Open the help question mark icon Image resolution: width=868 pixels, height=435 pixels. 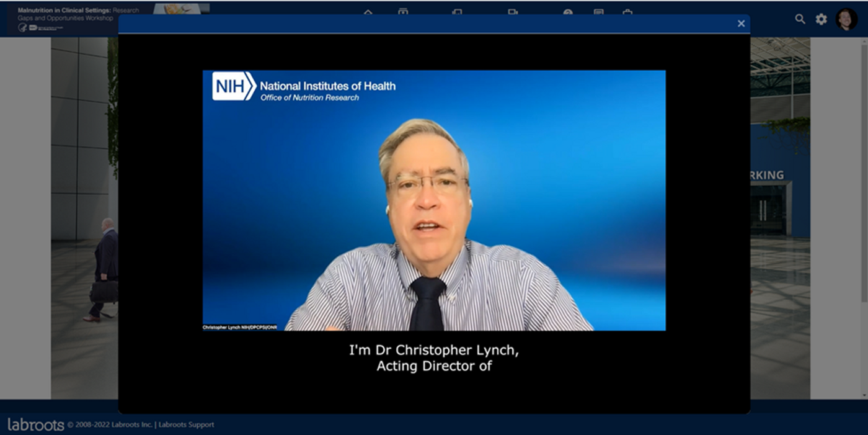pos(568,12)
